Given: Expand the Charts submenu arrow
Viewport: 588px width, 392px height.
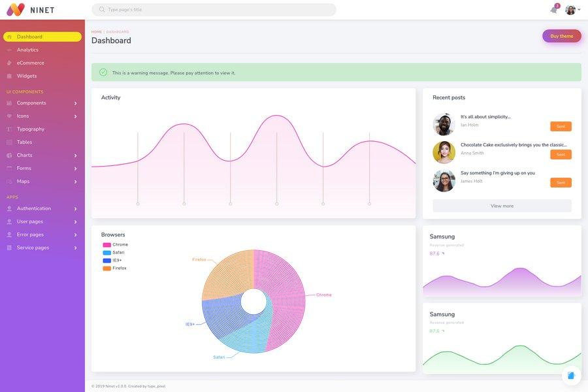Looking at the screenshot, I should point(74,154).
